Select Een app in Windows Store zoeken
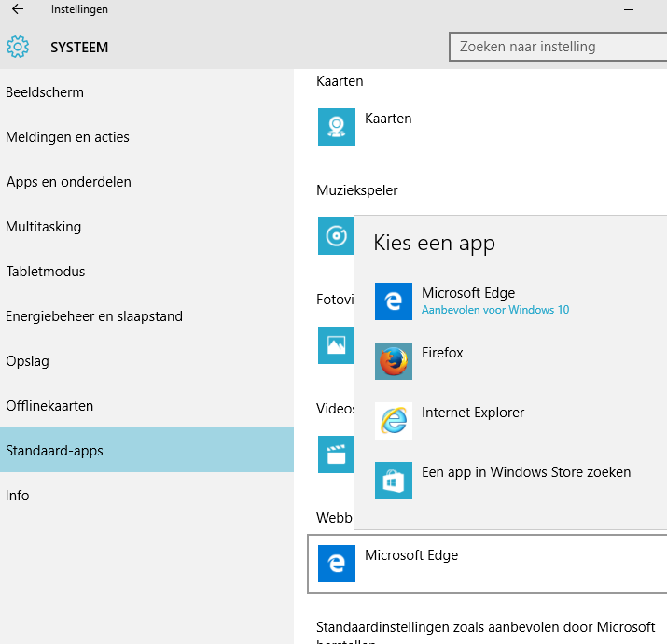667x644 pixels. (x=526, y=472)
